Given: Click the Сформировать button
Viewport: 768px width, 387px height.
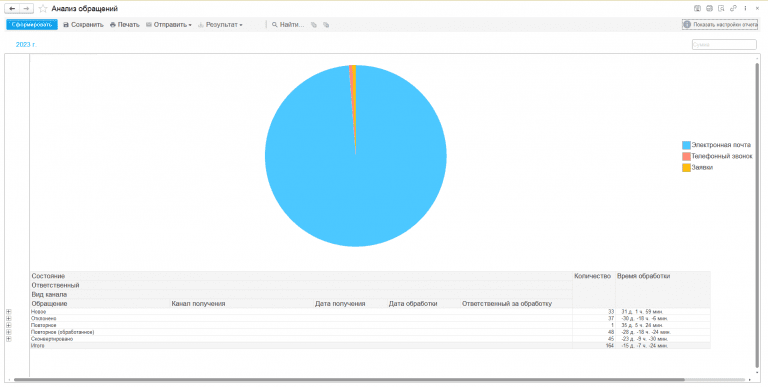Looking at the screenshot, I should (x=32, y=24).
